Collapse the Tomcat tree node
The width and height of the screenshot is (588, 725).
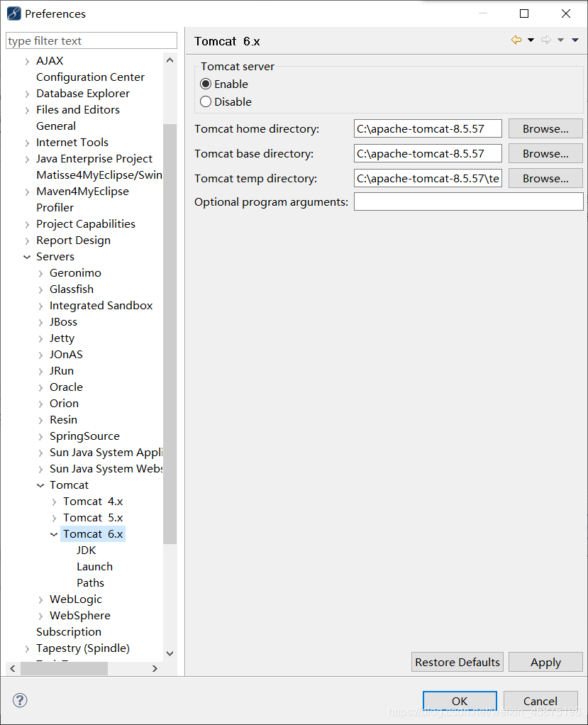coord(40,485)
